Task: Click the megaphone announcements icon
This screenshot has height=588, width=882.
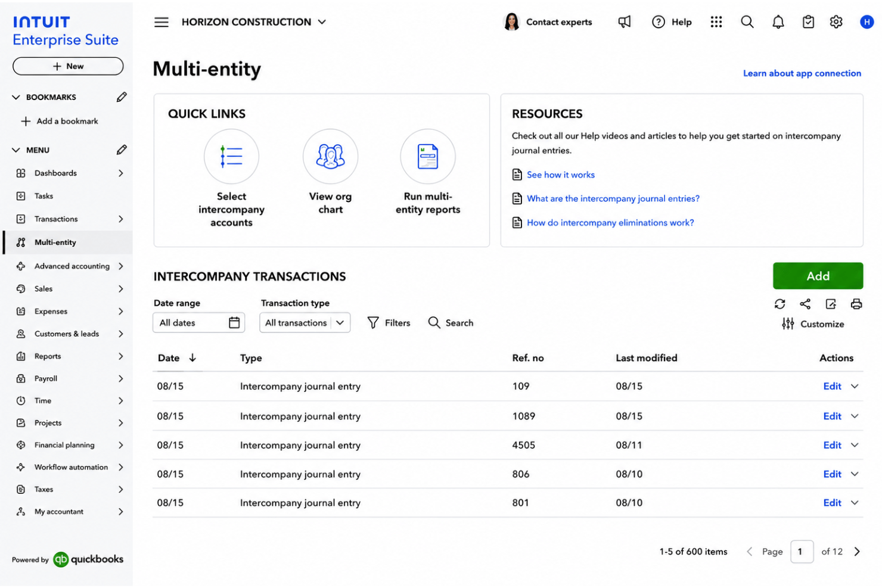Action: coord(624,22)
